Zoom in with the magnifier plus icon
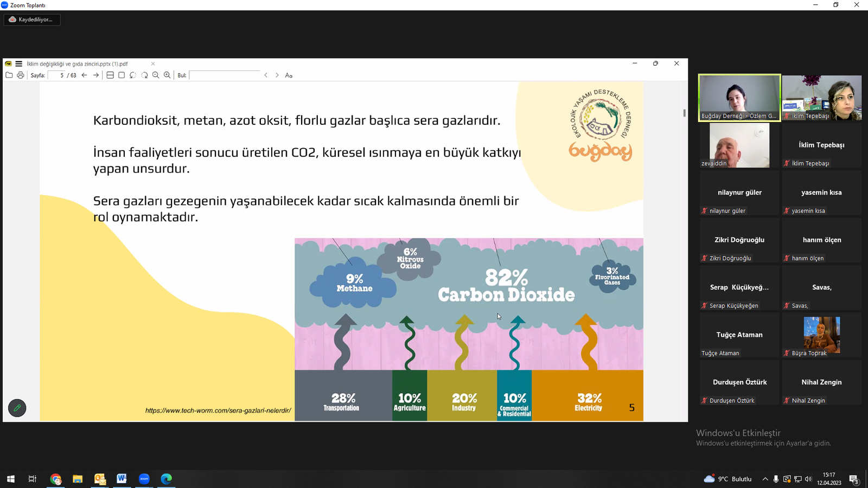Viewport: 868px width, 488px height. (167, 75)
